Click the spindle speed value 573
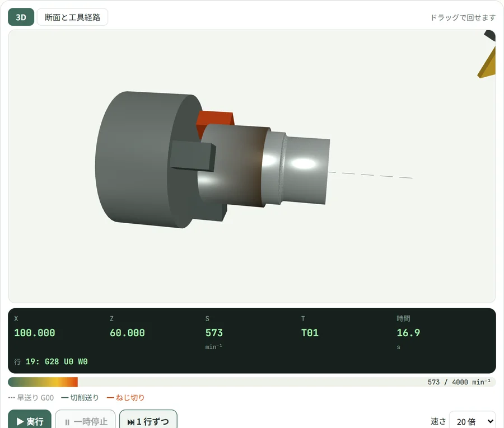 pos(214,333)
